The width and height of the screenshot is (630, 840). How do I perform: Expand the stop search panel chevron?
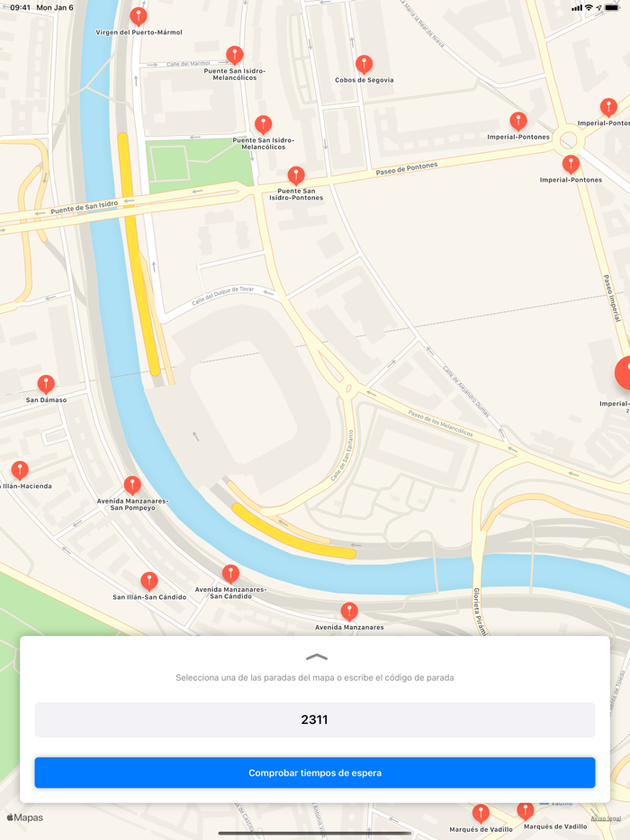coord(316,657)
